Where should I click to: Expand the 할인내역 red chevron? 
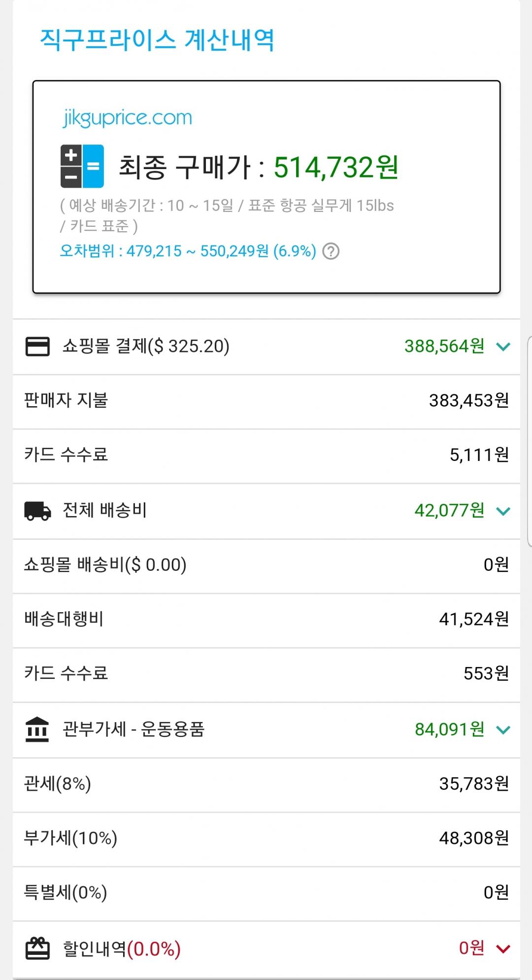(503, 948)
